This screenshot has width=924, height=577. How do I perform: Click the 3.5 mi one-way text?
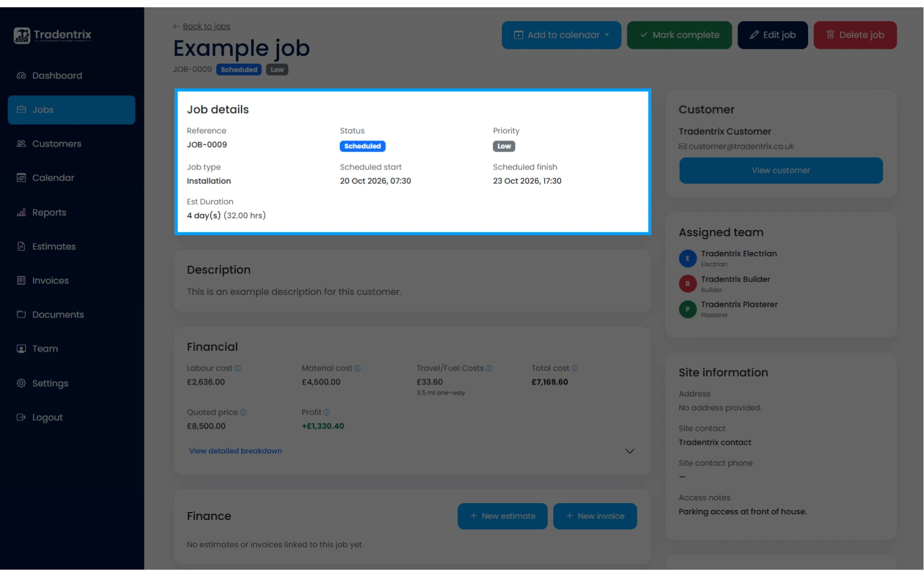[441, 393]
